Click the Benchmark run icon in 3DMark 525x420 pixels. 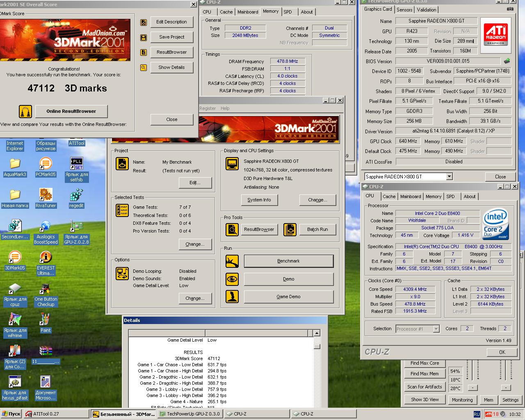pyautogui.click(x=233, y=261)
